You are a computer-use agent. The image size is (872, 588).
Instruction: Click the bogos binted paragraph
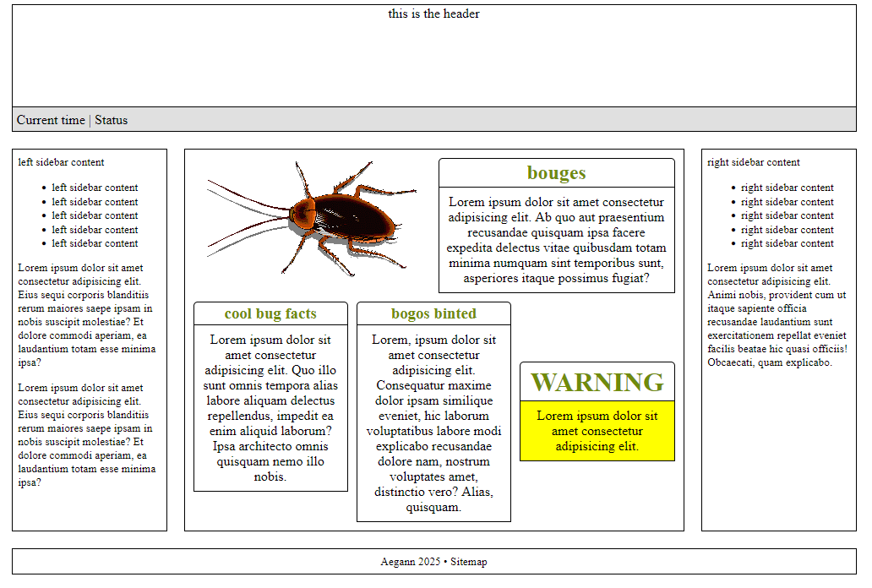tap(433, 423)
